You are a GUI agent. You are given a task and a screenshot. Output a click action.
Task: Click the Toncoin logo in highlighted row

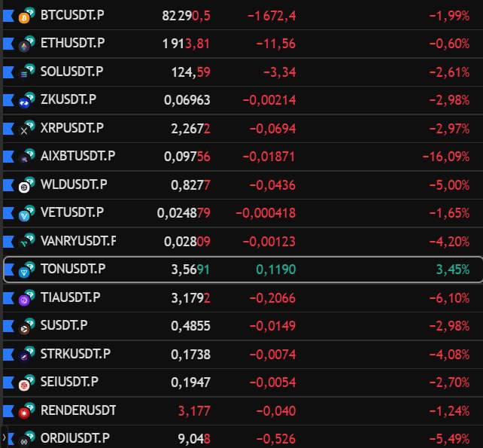[x=24, y=273]
